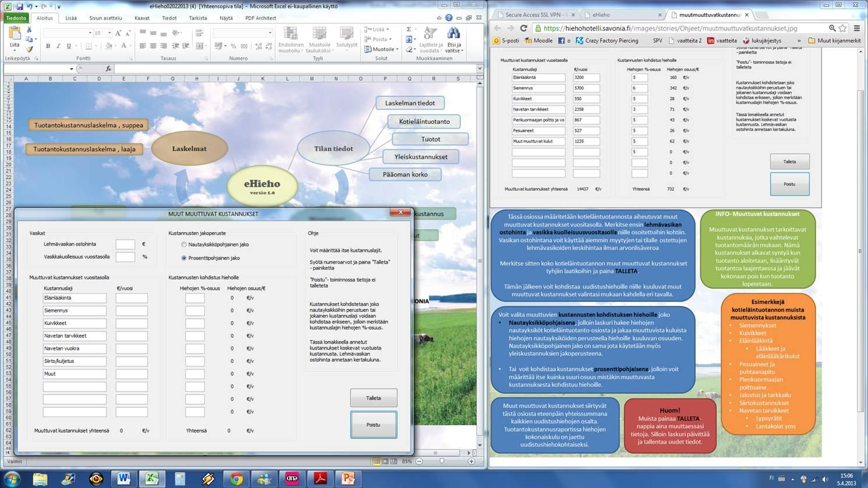
Task: Open the Excel Name Box dropdown
Action: pos(72,69)
